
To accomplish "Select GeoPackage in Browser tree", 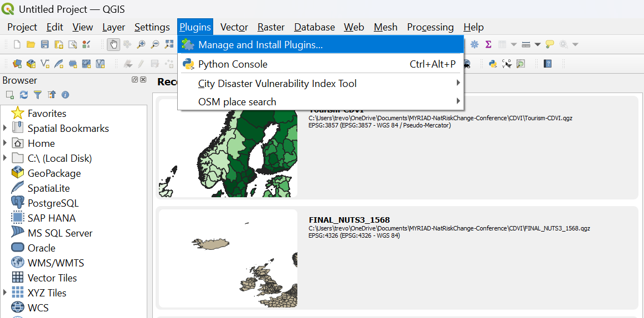I will point(54,173).
